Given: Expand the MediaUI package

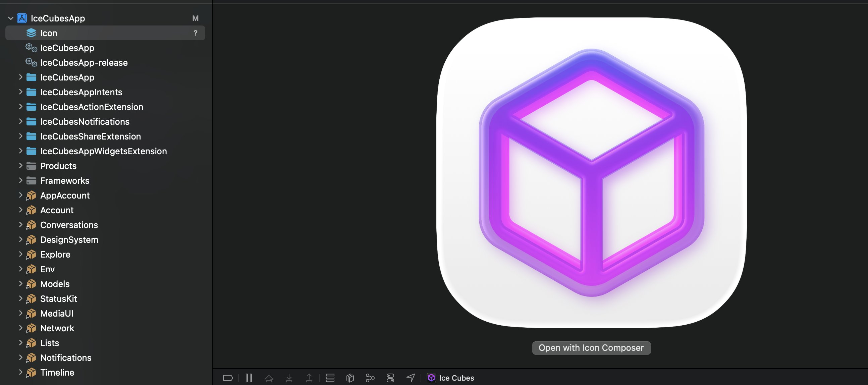Looking at the screenshot, I should 20,313.
